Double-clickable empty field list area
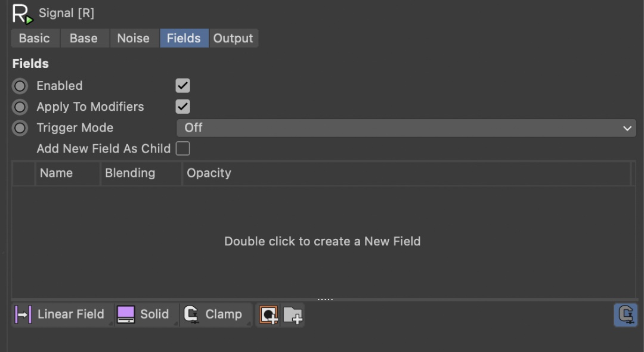The height and width of the screenshot is (352, 644). (322, 241)
